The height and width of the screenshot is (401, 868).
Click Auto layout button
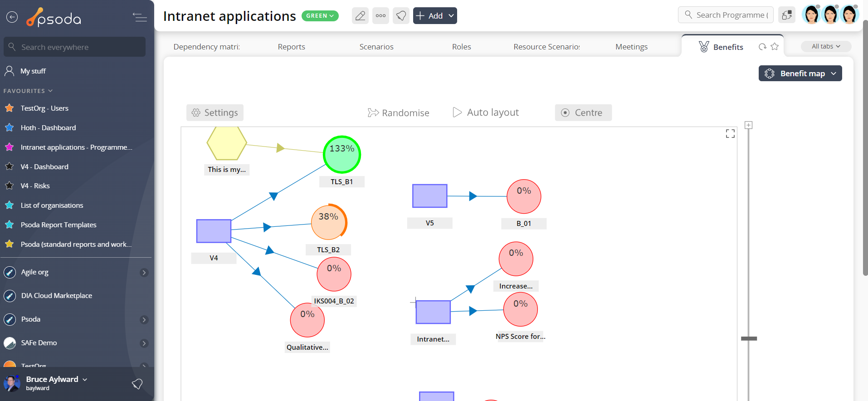coord(486,112)
